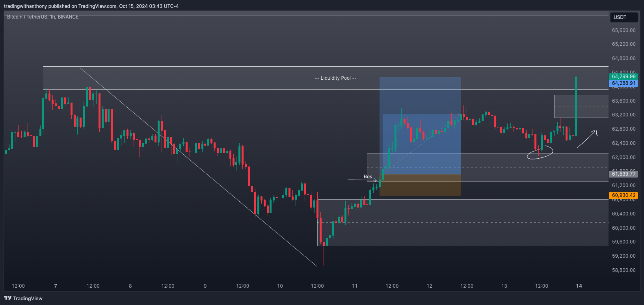Click the 63,600.00 price axis label

[624, 101]
